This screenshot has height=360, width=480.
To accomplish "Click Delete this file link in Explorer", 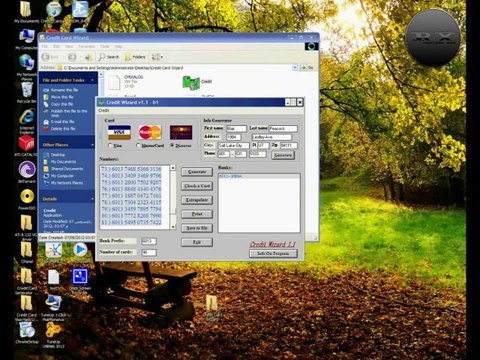I will tap(63, 129).
